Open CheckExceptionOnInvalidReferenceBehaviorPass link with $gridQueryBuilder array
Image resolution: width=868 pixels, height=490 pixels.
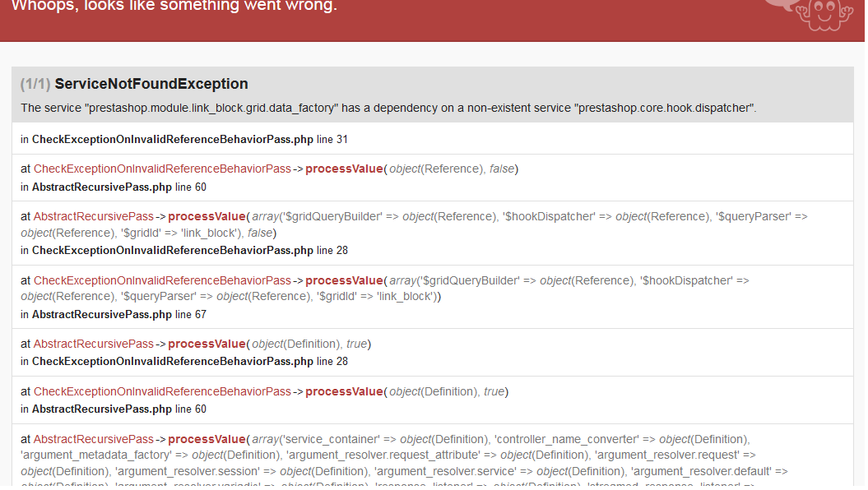pyautogui.click(x=162, y=280)
